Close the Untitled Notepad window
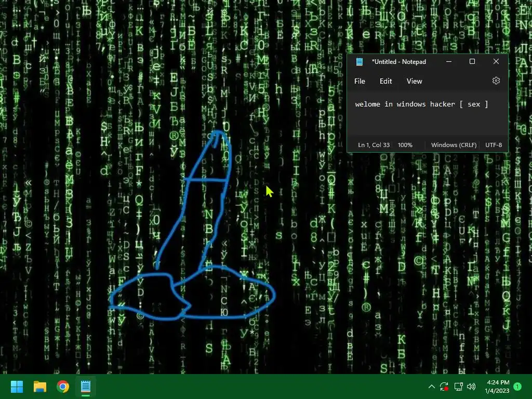This screenshot has width=532, height=399. click(496, 62)
